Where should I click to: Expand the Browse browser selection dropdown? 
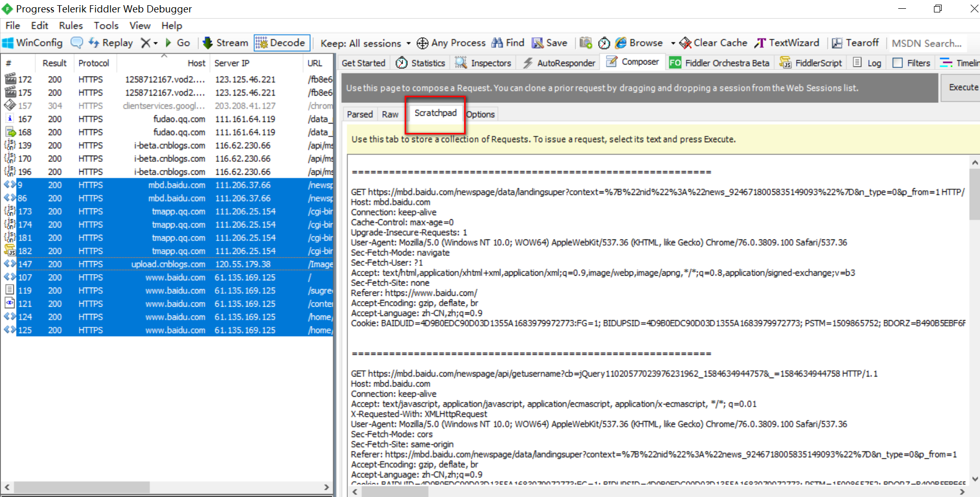click(x=673, y=43)
